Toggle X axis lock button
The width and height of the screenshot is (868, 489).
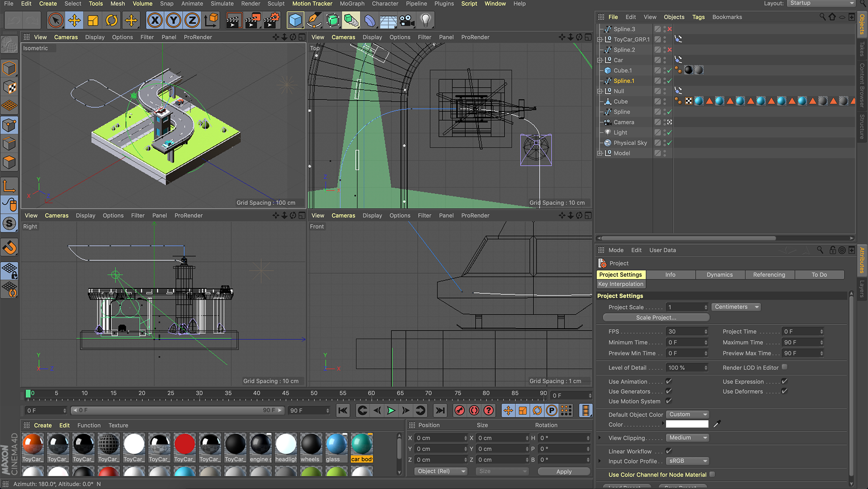[x=155, y=20]
